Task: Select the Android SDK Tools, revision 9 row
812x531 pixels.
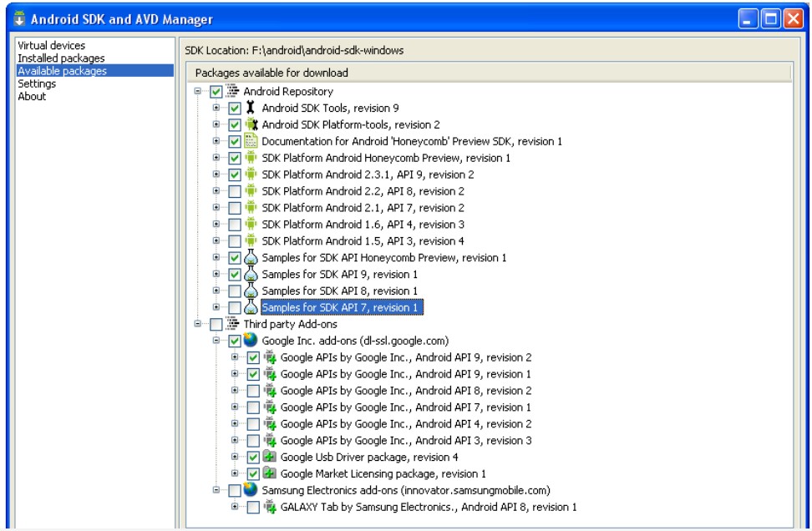Action: coord(330,108)
